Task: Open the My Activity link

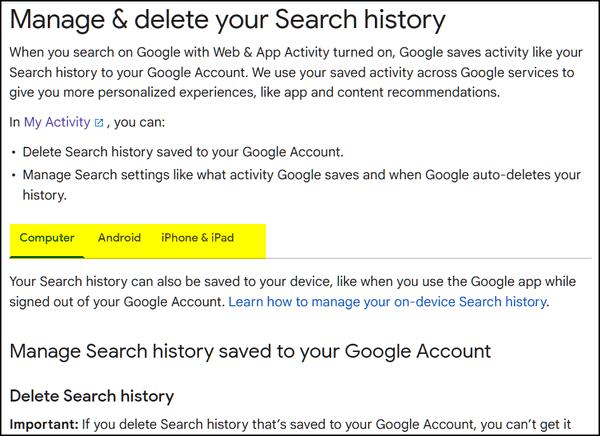Action: [57, 122]
